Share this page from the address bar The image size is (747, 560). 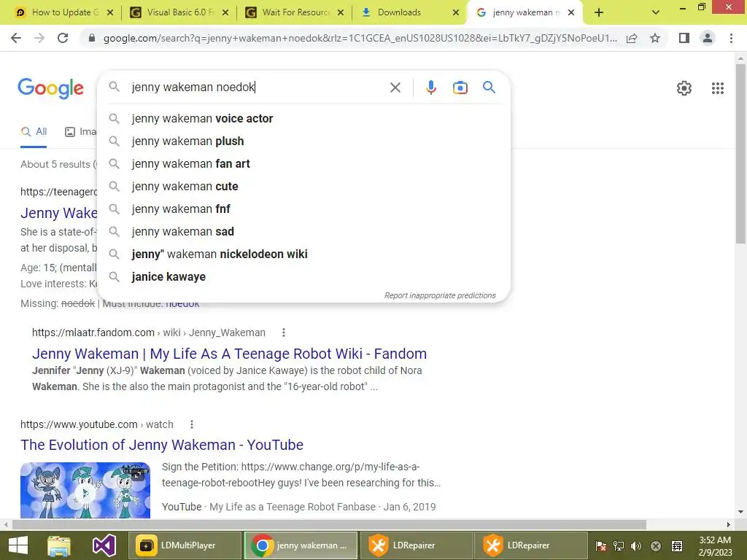[632, 38]
